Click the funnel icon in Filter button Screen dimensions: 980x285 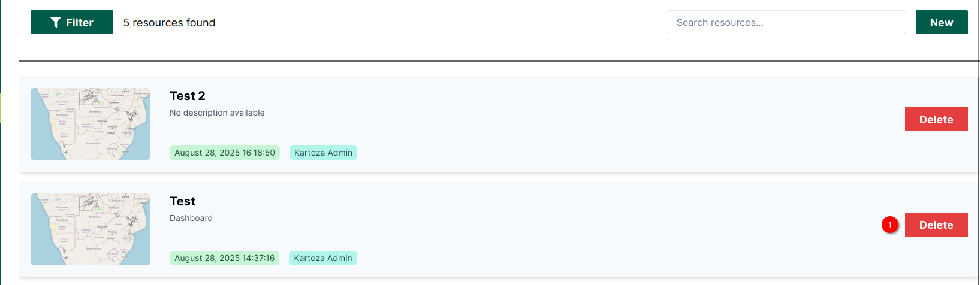pos(56,22)
